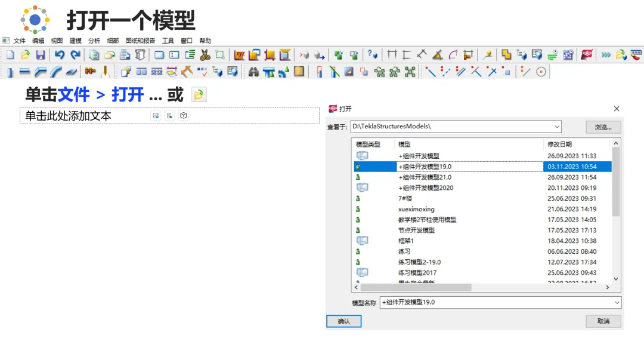
Task: Open the 视图 menu
Action: point(57,41)
